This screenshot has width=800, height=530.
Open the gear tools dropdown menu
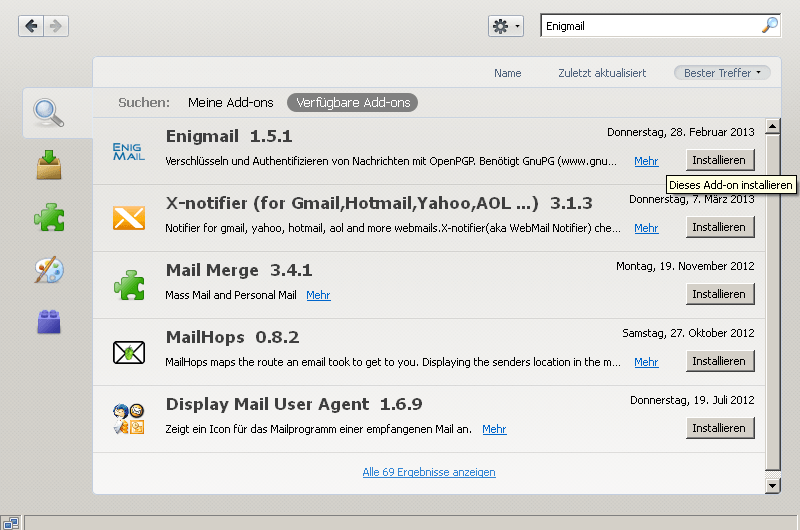pyautogui.click(x=506, y=26)
